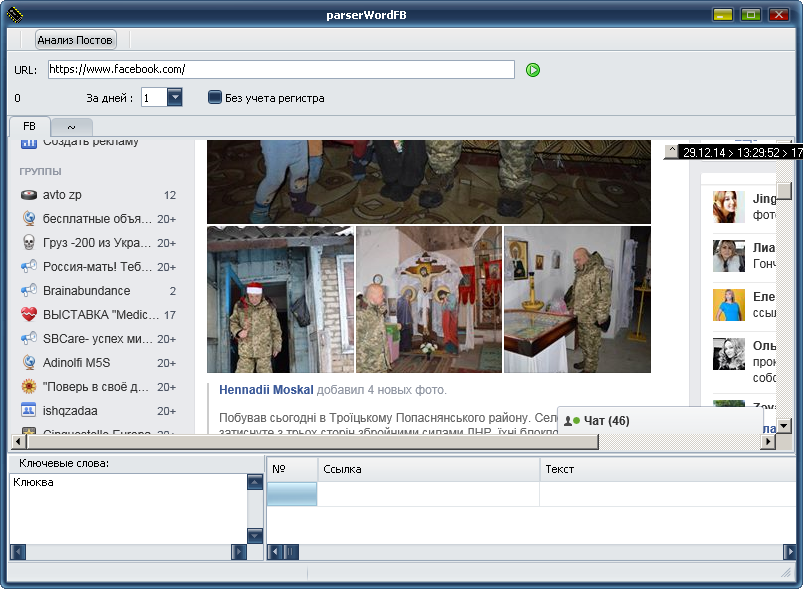Collapse the timestamp overlay caret arrow
This screenshot has width=803, height=589.
[x=671, y=151]
